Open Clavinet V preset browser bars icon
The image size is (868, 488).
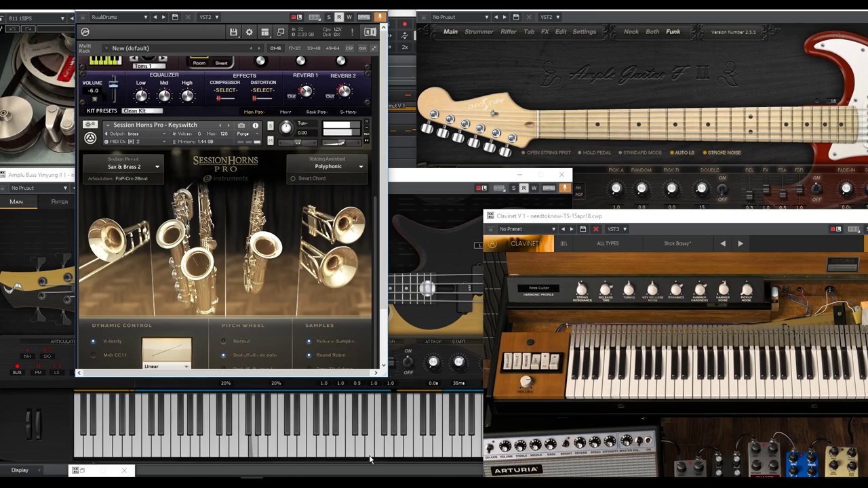click(564, 243)
